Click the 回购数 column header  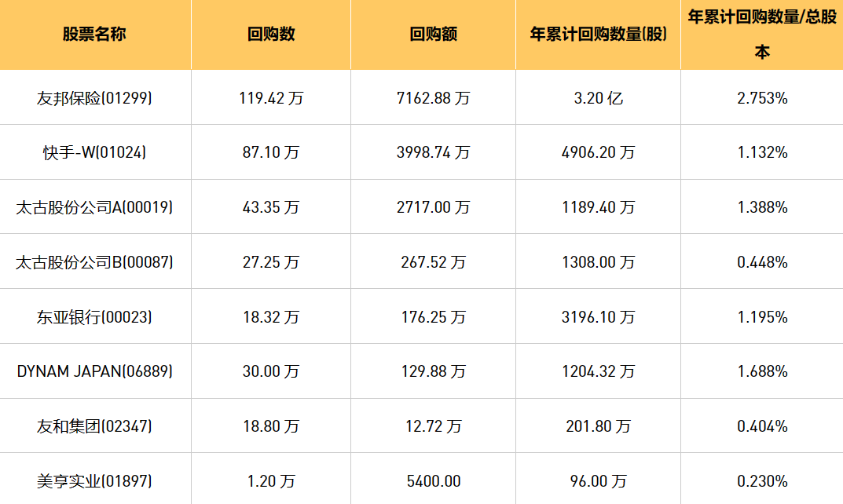[x=271, y=35]
